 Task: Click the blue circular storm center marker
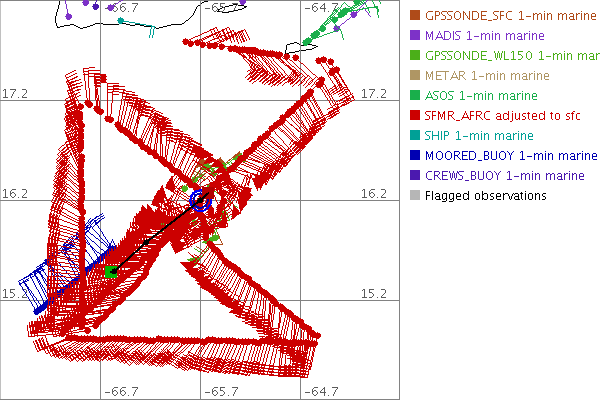(x=200, y=202)
